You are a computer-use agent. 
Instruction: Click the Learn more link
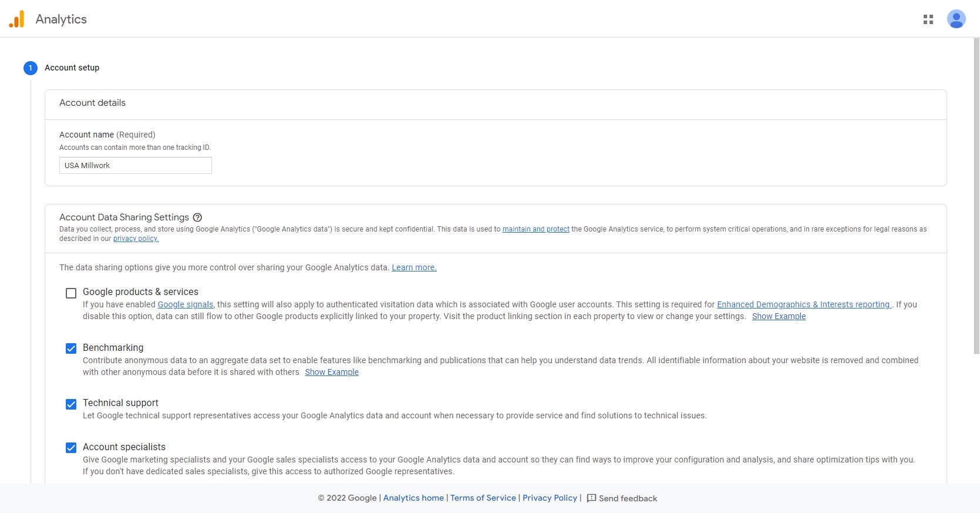coord(414,267)
